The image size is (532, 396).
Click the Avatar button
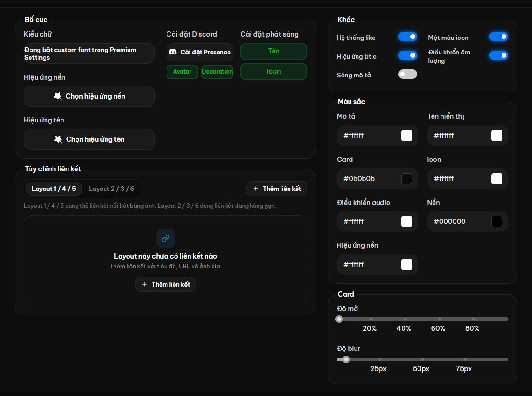pyautogui.click(x=182, y=72)
